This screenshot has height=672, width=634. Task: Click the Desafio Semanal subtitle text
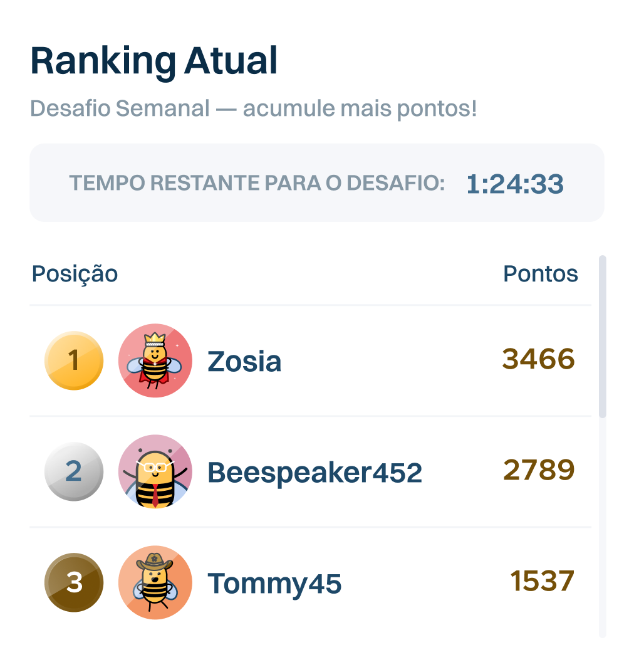click(253, 108)
